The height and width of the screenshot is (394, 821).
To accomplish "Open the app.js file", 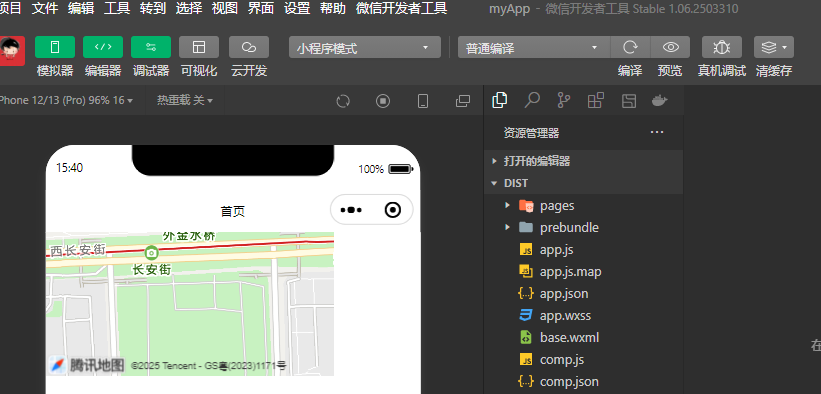I will click(x=584, y=249).
